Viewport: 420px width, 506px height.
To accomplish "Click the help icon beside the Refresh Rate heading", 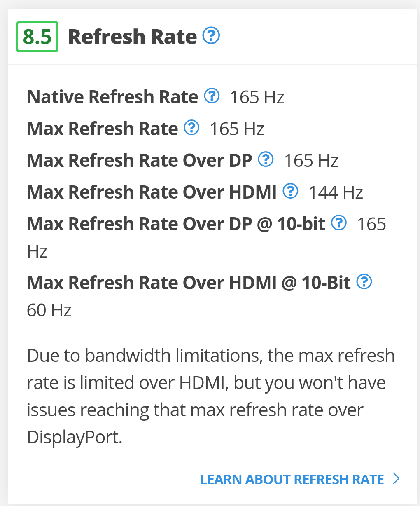I will click(211, 36).
